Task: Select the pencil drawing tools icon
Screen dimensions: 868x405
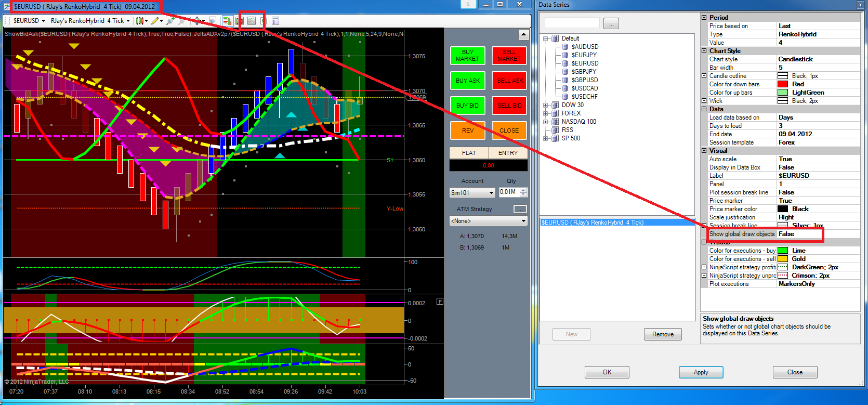Action: [155, 21]
